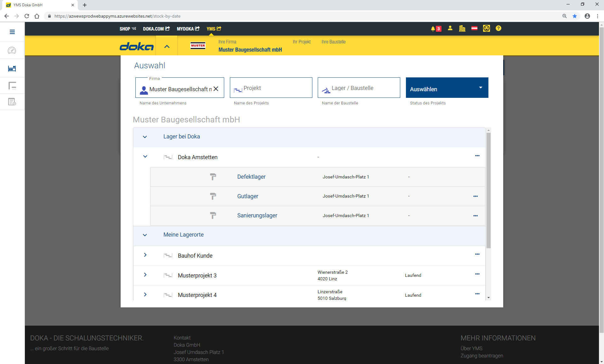Click the Projekt name input field
The height and width of the screenshot is (364, 604).
[x=271, y=88]
